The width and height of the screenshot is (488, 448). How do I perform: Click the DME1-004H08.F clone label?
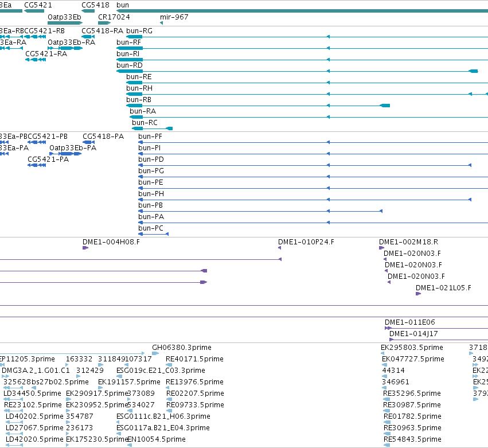click(x=111, y=242)
